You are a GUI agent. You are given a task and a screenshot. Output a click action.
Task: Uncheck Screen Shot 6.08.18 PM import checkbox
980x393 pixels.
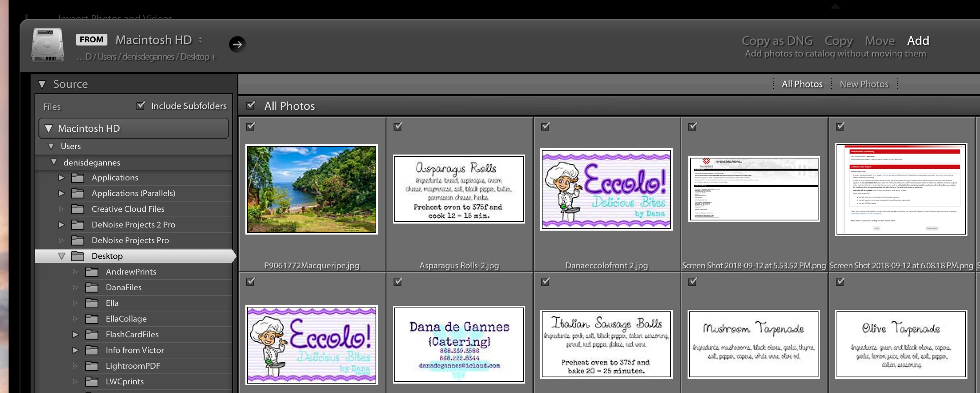[x=840, y=126]
